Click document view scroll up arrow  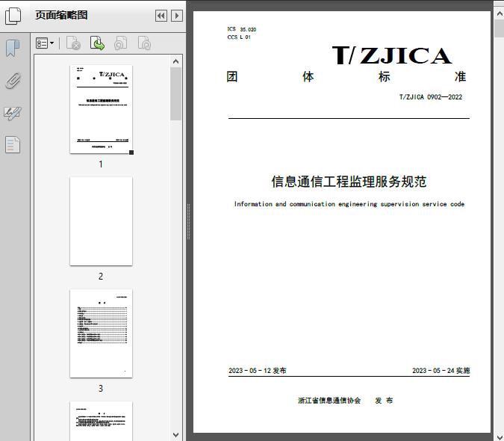500,14
